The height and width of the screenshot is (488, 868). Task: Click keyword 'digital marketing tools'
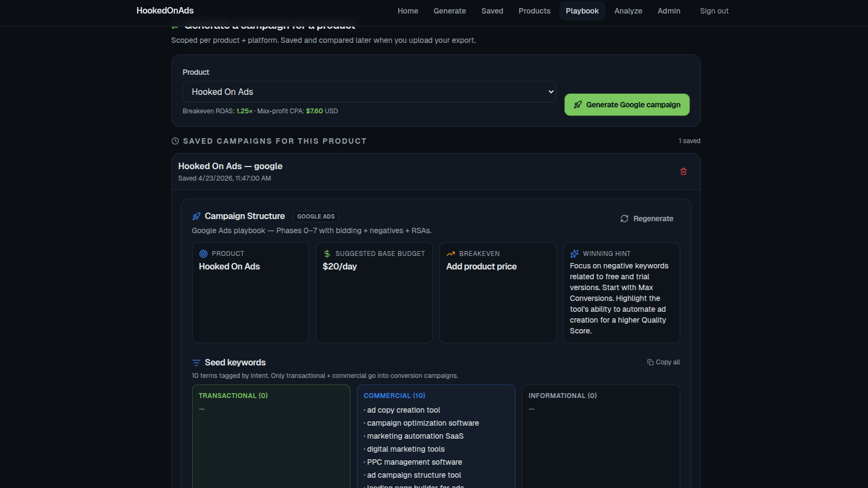click(406, 450)
